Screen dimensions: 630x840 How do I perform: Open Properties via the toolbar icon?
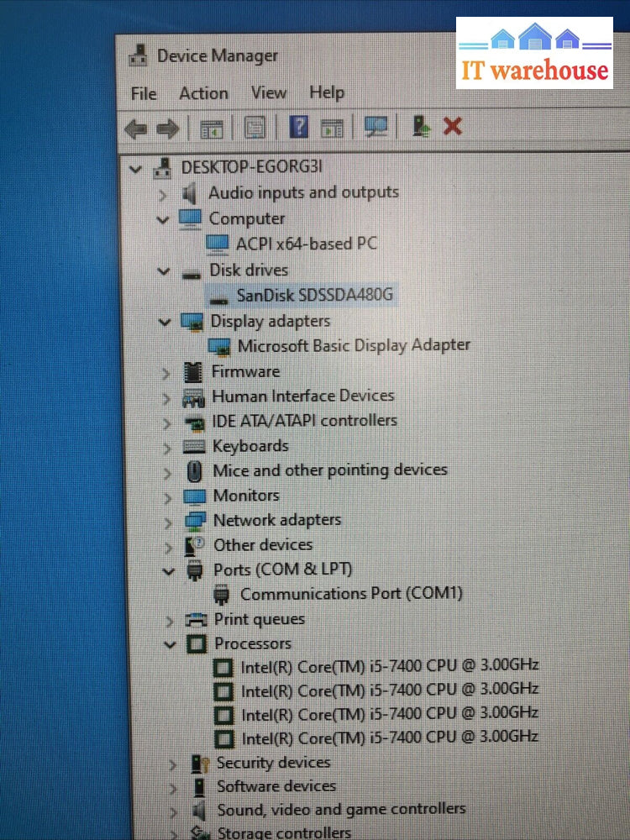pyautogui.click(x=255, y=128)
